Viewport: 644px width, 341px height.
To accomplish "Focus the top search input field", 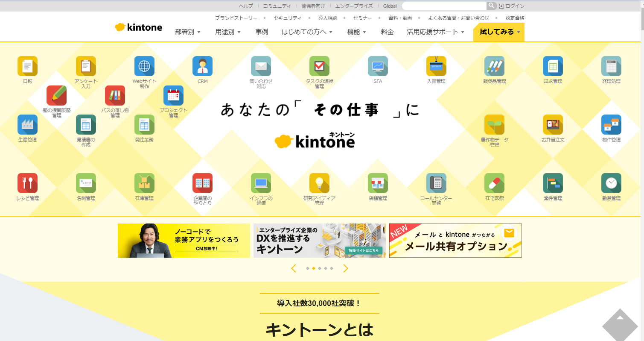I will pyautogui.click(x=444, y=6).
